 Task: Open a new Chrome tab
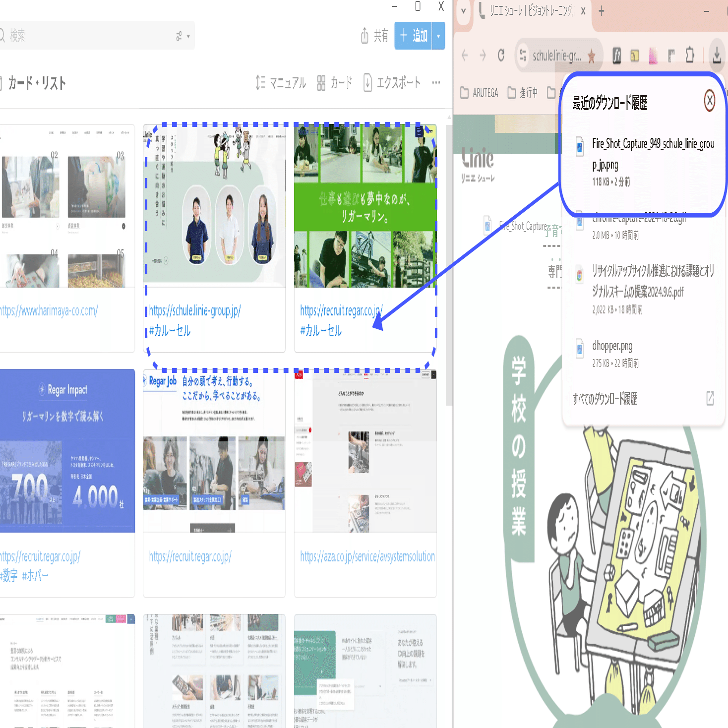tap(602, 10)
